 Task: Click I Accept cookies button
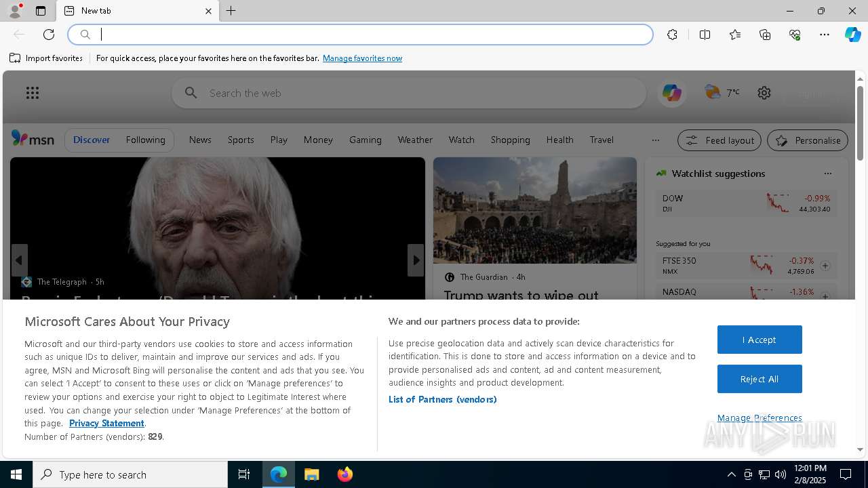tap(759, 340)
